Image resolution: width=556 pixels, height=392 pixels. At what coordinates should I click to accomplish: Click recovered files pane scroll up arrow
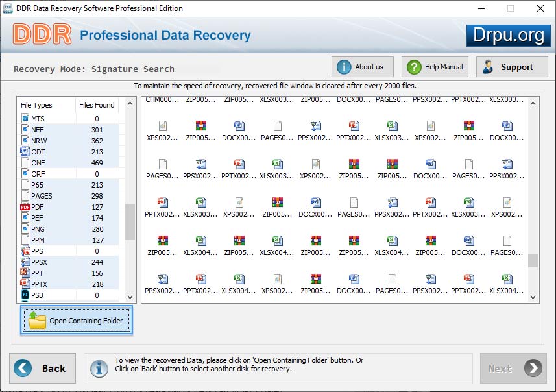(533, 104)
